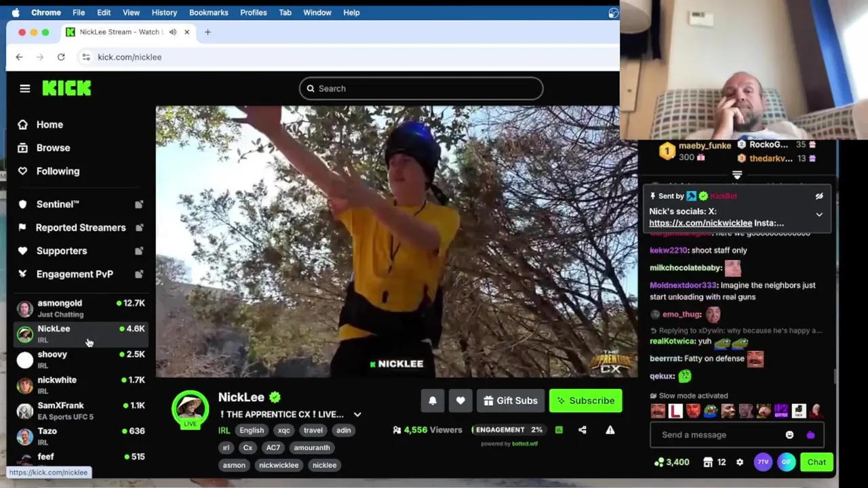This screenshot has width=868, height=488.
Task: Click the share icon beside the engagement bar
Action: [583, 430]
